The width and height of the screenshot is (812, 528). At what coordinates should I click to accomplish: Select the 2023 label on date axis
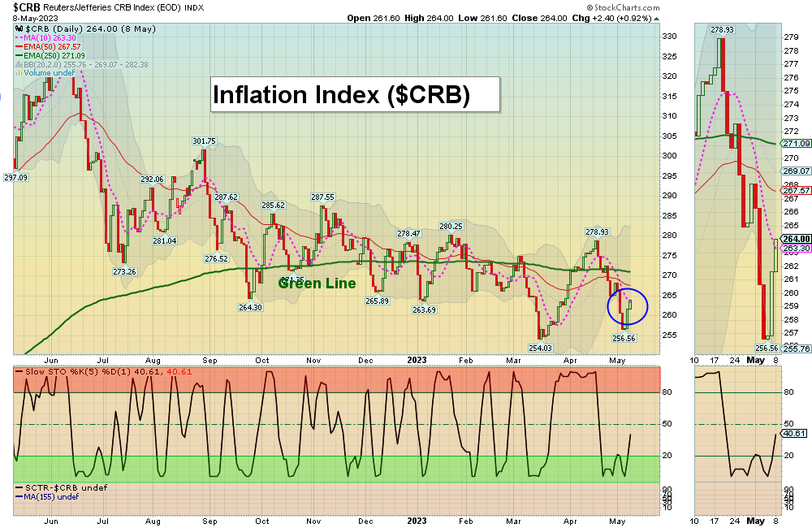[x=416, y=360]
